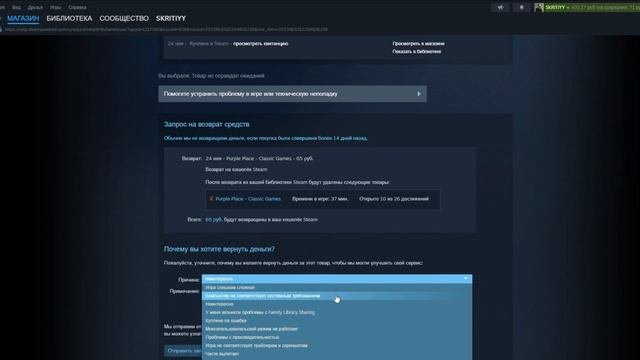Viewport: 640px width, 360px height.
Task: Open the Игры menu
Action: tap(56, 7)
